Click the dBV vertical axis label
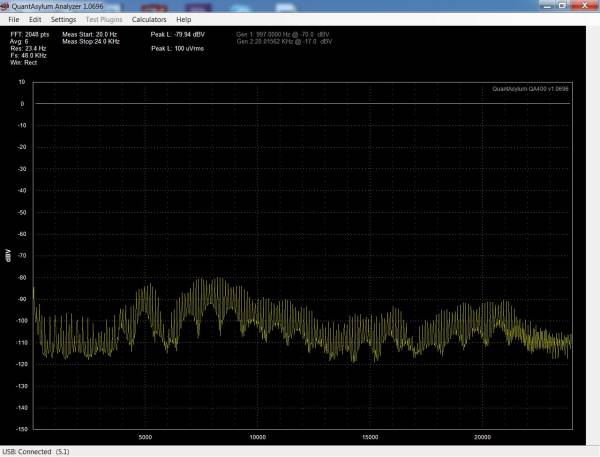 [x=8, y=255]
